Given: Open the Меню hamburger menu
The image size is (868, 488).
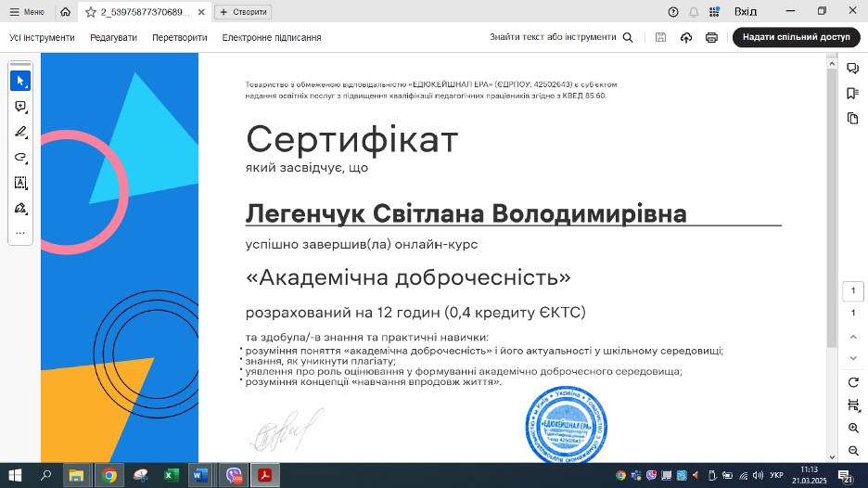Looking at the screenshot, I should tap(27, 12).
